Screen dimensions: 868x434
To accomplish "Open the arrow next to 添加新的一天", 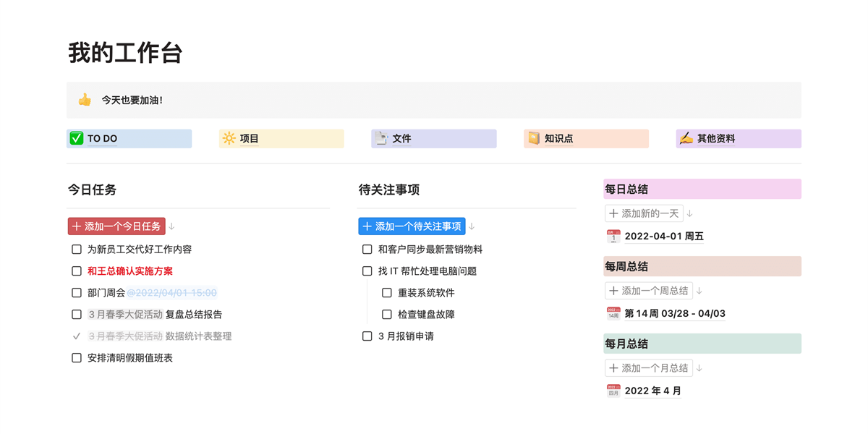I will click(690, 213).
